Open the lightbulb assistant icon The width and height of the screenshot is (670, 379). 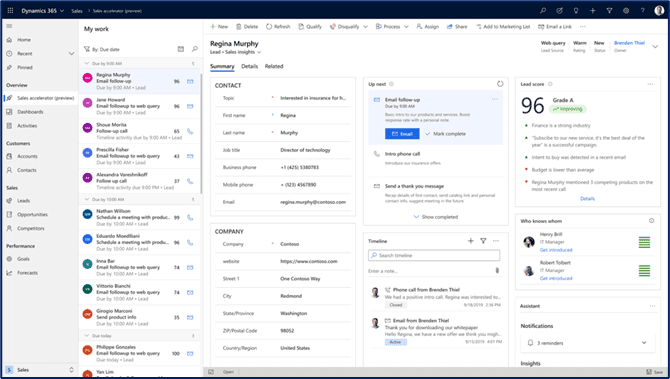pos(576,11)
